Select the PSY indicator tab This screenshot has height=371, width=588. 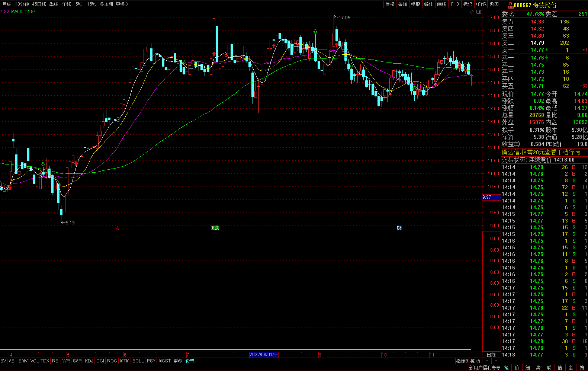pos(151,361)
